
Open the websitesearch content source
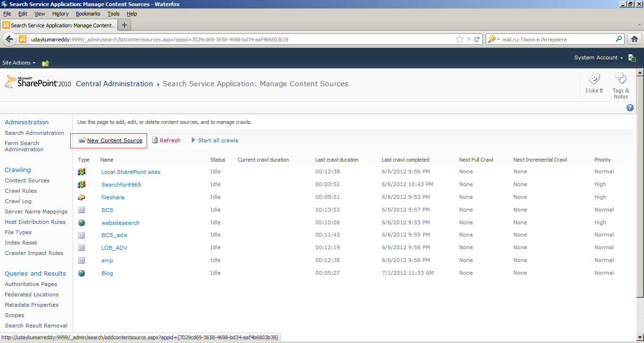pos(120,223)
